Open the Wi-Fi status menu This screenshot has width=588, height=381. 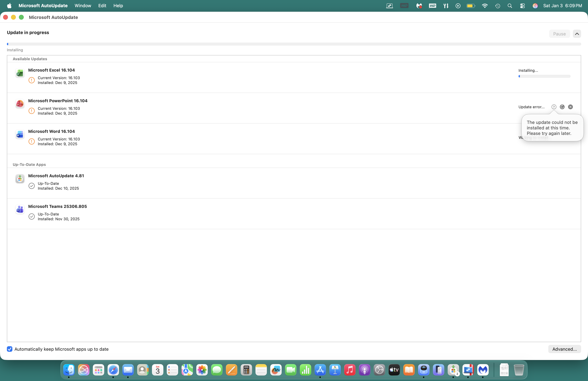tap(484, 6)
